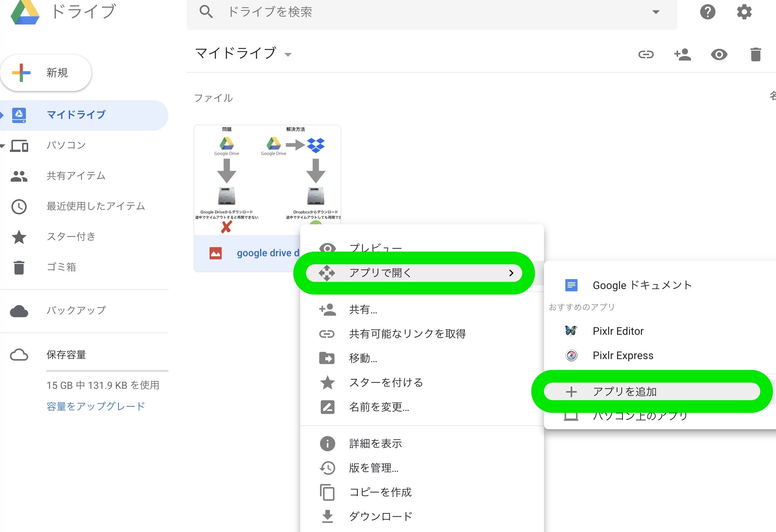The width and height of the screenshot is (776, 532).
Task: Go to バックアップ in sidebar
Action: coord(76,310)
